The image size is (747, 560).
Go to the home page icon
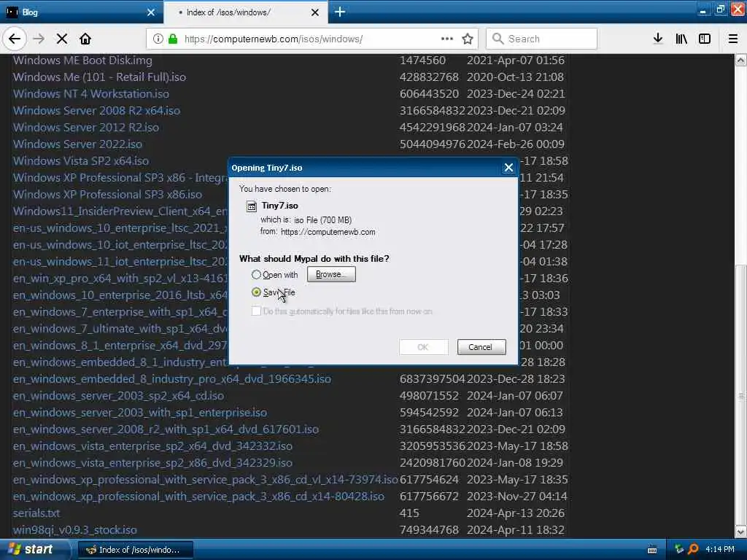(85, 39)
